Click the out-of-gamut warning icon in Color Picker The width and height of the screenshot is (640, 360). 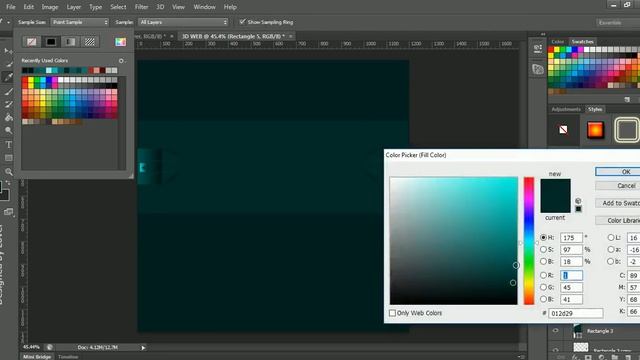tap(578, 201)
